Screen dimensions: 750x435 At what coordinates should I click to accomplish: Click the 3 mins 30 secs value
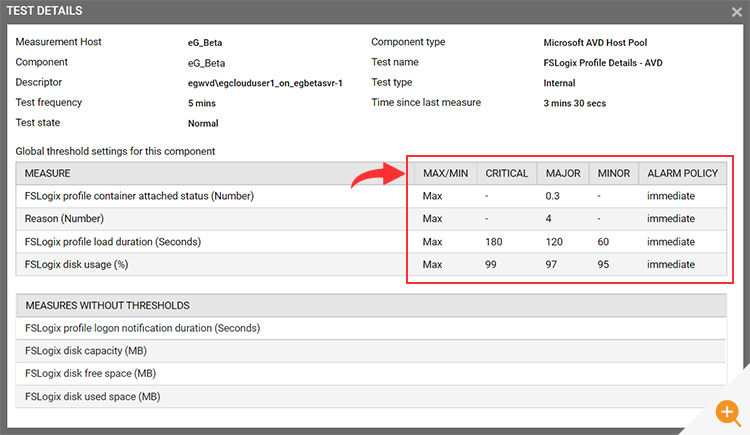click(x=574, y=103)
